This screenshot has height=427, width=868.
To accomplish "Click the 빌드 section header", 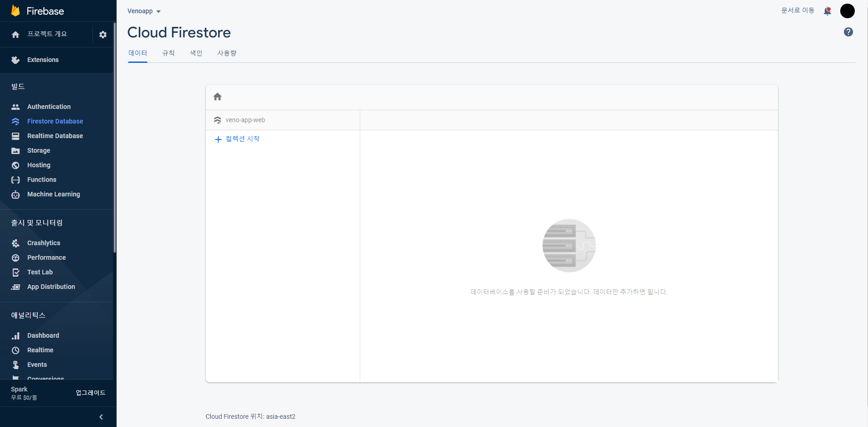I will click(x=18, y=87).
